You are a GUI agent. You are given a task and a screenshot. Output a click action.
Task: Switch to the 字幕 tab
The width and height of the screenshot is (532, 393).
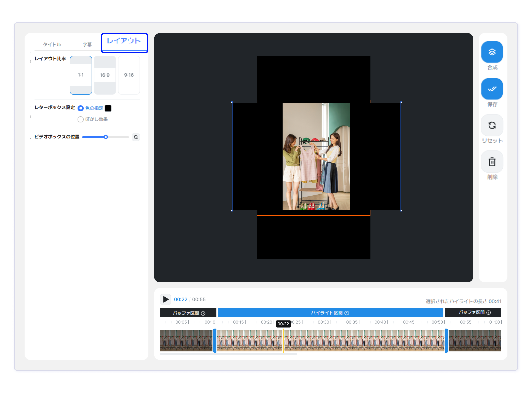pos(87,44)
